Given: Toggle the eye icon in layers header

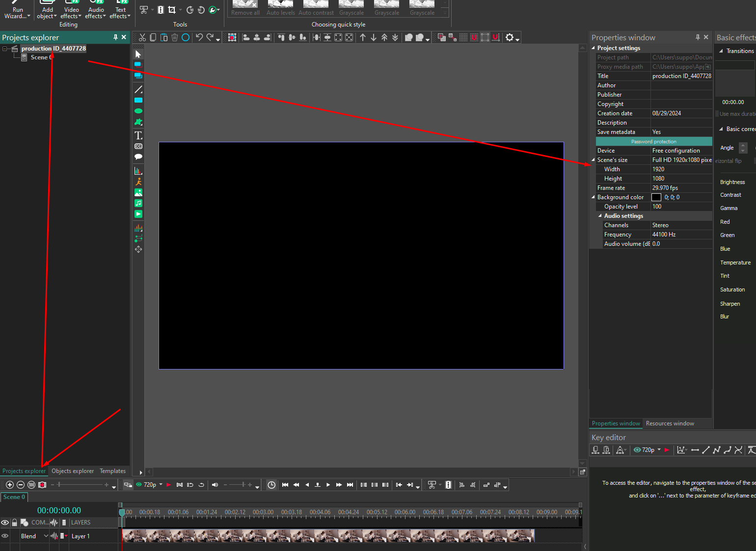Looking at the screenshot, I should (5, 523).
